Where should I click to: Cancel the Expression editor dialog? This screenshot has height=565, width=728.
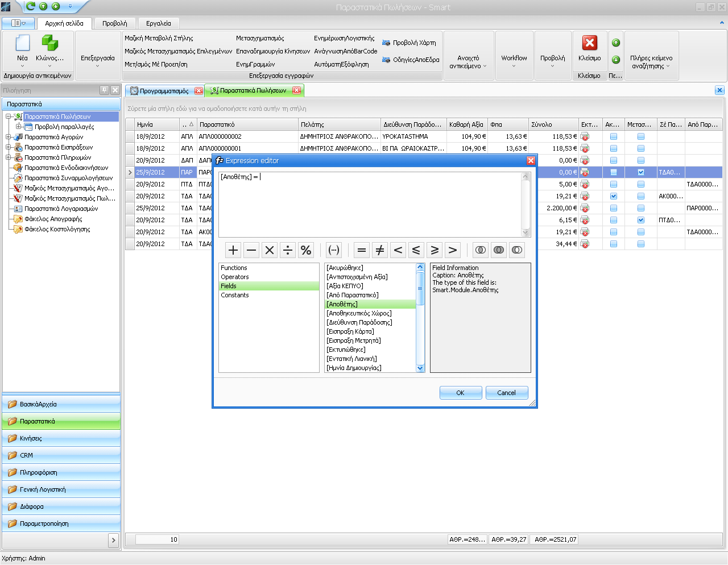pyautogui.click(x=506, y=392)
